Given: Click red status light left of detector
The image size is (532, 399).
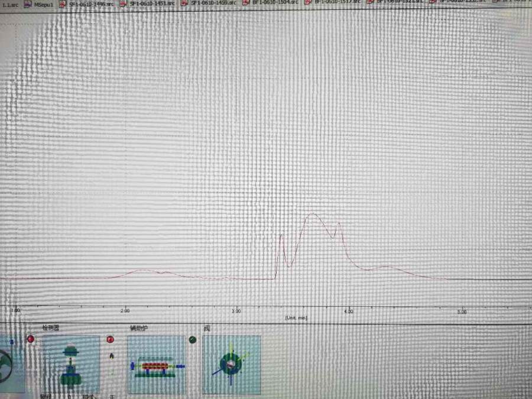Looking at the screenshot, I should (x=31, y=339).
